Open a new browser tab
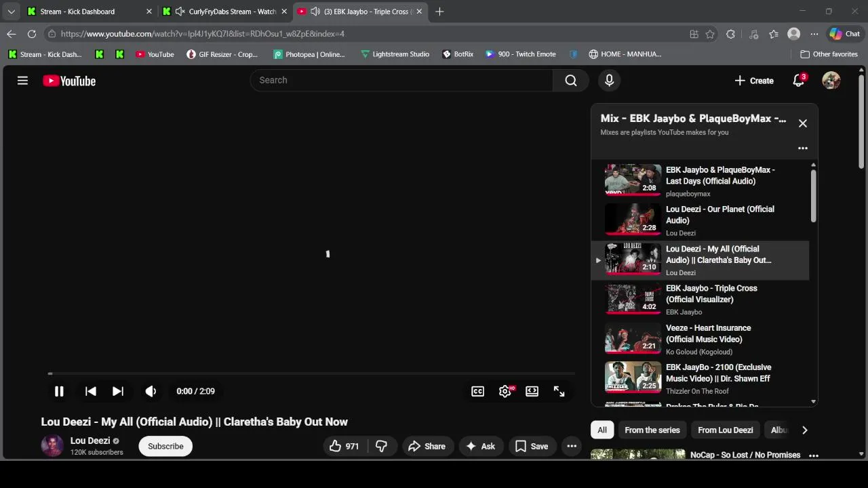 [439, 12]
